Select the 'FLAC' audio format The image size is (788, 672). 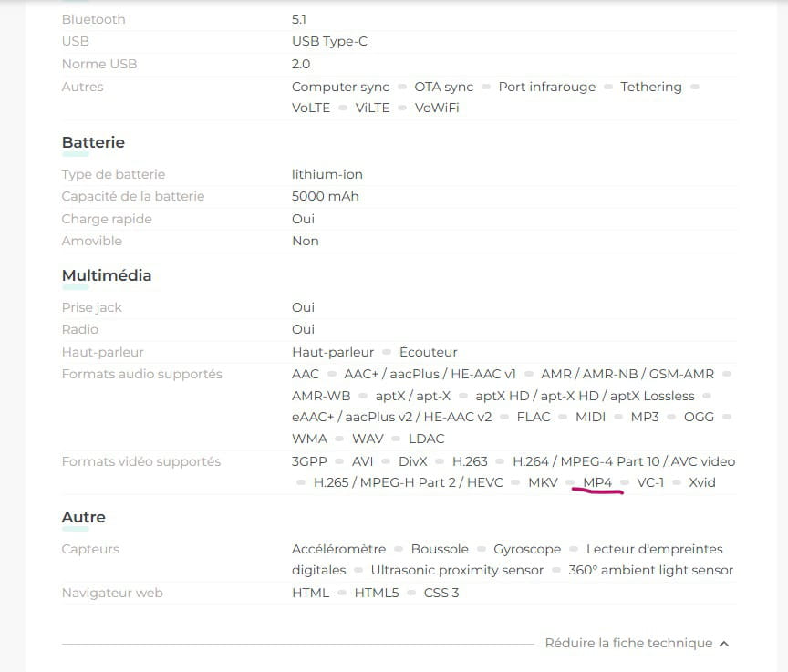tap(534, 417)
